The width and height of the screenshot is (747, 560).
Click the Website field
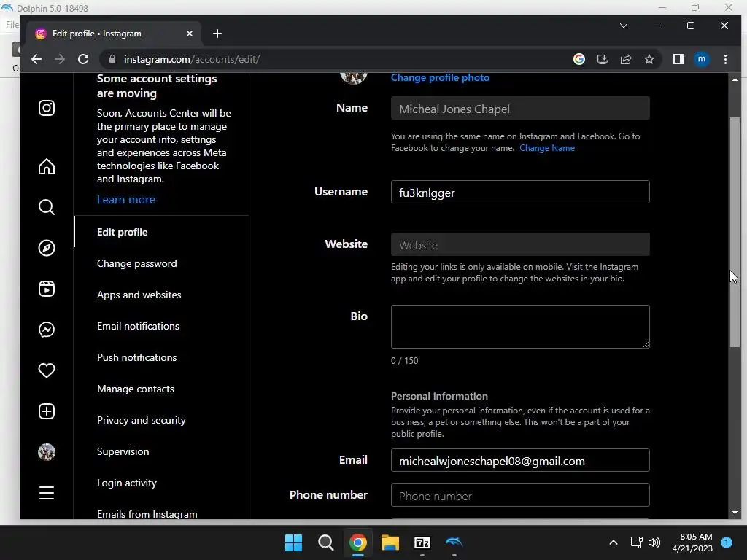point(519,244)
